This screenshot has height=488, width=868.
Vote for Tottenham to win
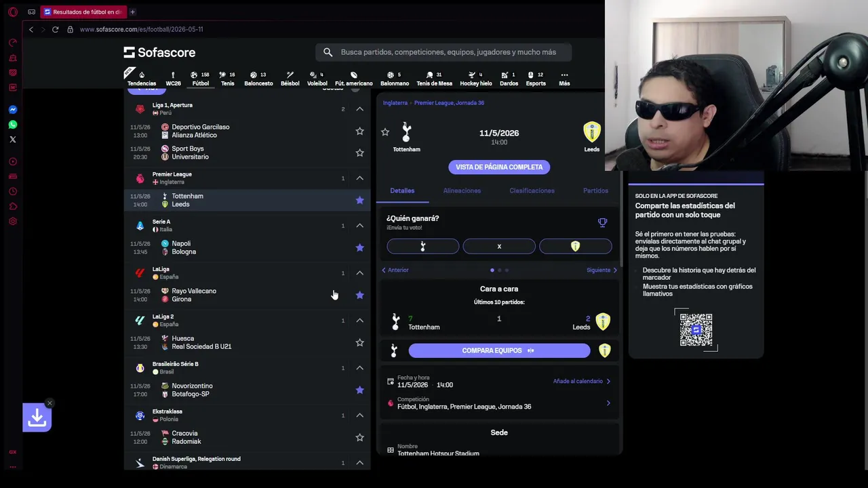point(423,247)
